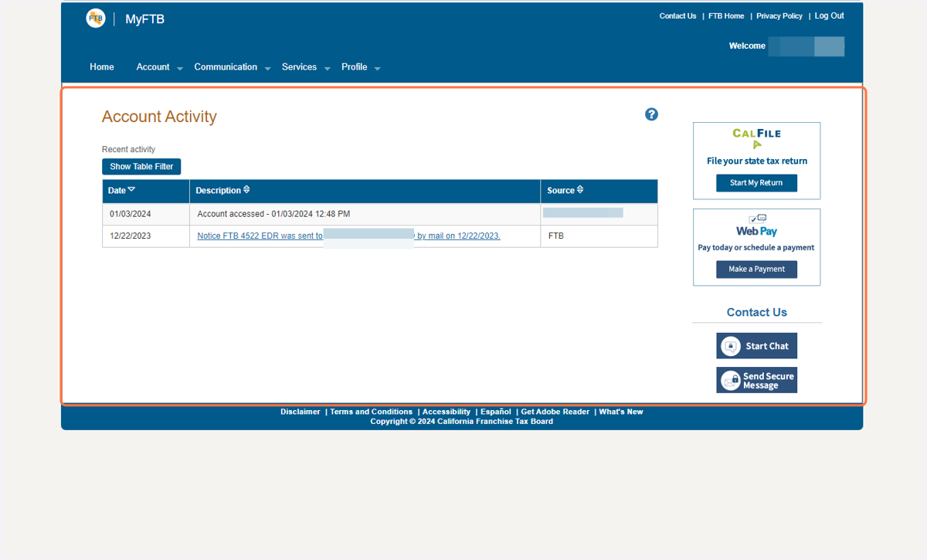Click Start My Return button
Image resolution: width=927 pixels, height=560 pixels.
756,183
